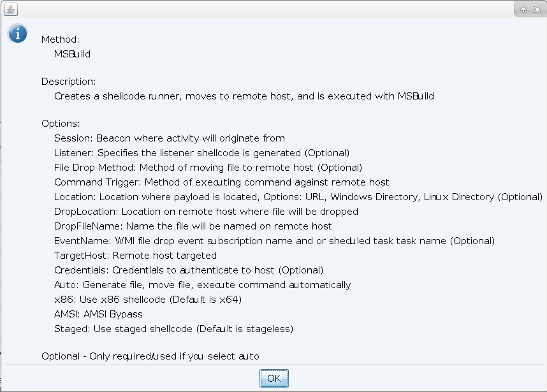Click the Listener option line
This screenshot has height=392, width=547.
click(201, 153)
